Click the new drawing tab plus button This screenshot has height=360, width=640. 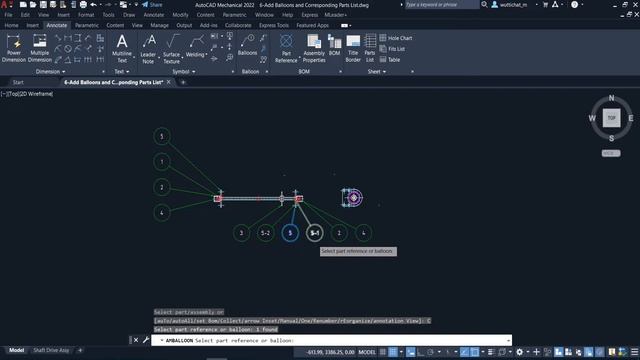point(183,82)
